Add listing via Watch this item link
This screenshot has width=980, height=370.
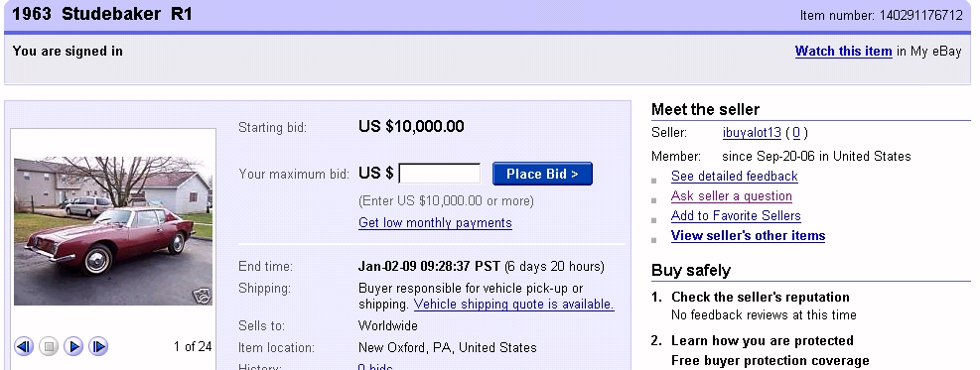click(x=843, y=52)
